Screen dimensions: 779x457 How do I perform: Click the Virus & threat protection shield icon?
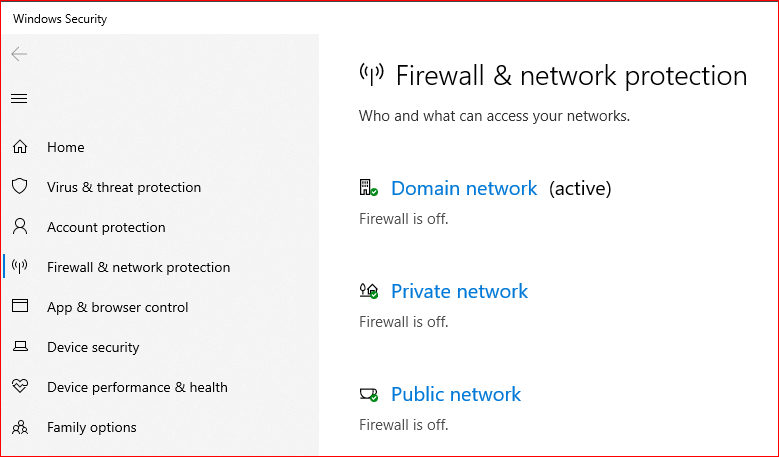pyautogui.click(x=19, y=187)
